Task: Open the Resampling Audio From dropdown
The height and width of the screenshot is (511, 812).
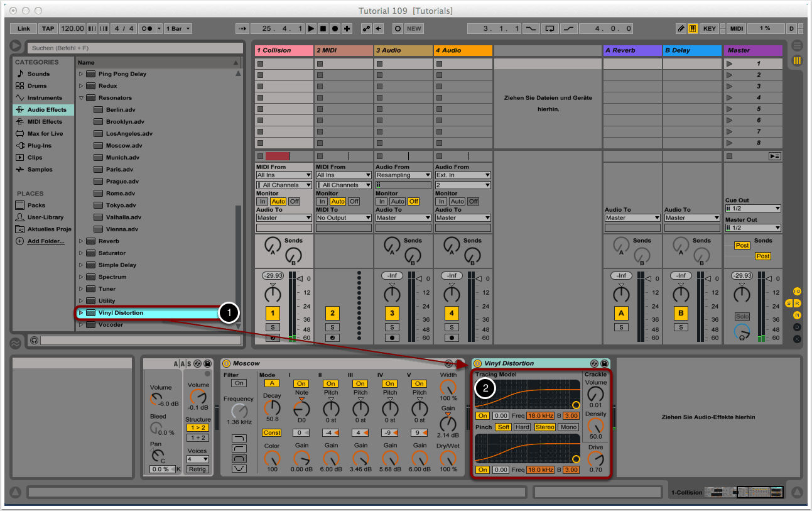Action: click(402, 175)
